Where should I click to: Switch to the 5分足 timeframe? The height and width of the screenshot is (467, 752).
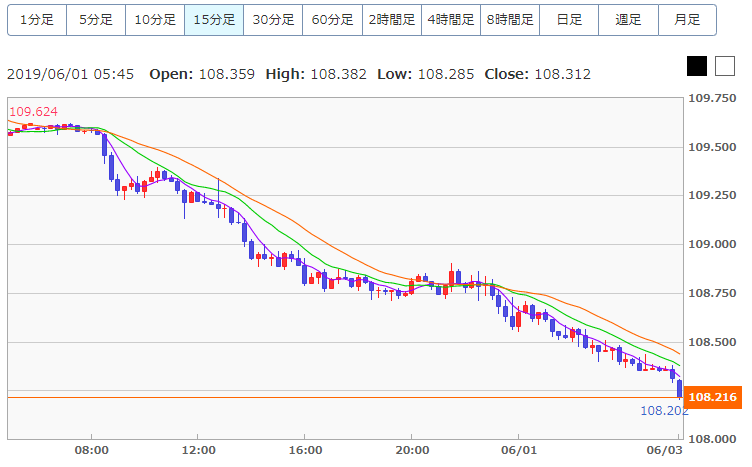point(96,19)
